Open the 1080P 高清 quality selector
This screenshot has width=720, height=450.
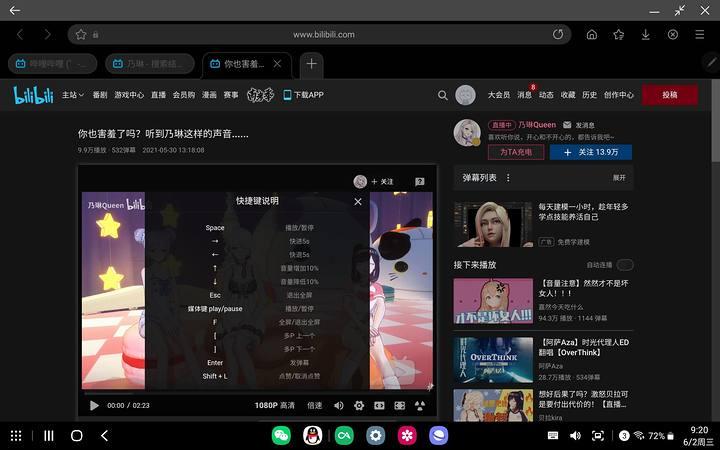point(275,405)
